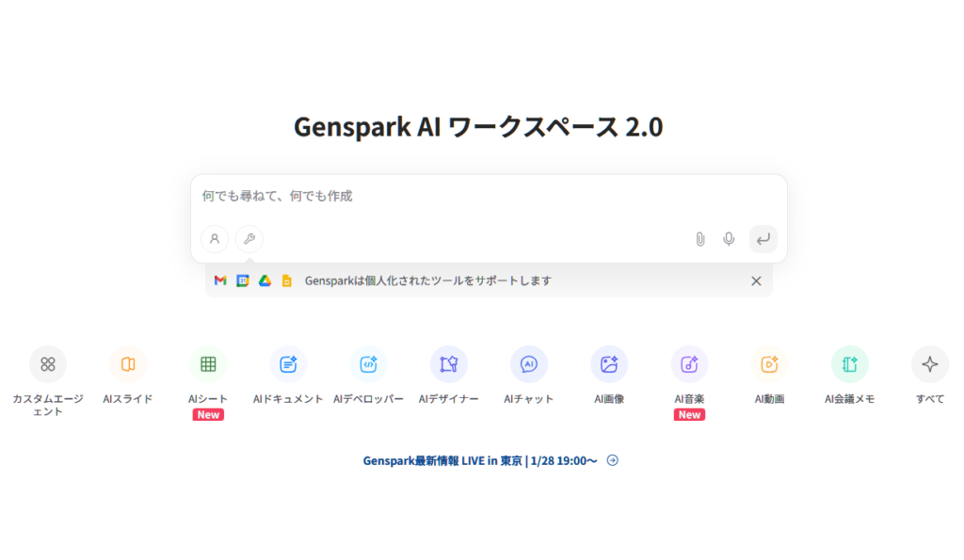Activate the microphone voice input
This screenshot has height=560, width=964.
pos(729,239)
